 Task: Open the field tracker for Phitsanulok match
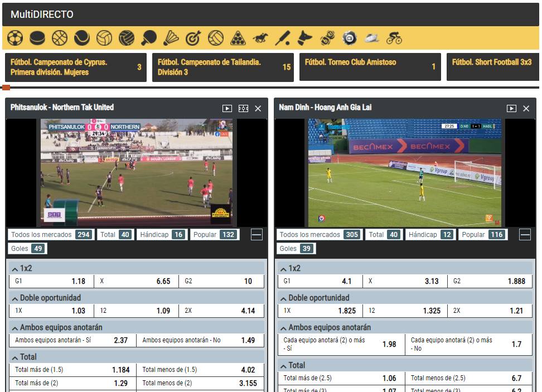click(x=243, y=109)
